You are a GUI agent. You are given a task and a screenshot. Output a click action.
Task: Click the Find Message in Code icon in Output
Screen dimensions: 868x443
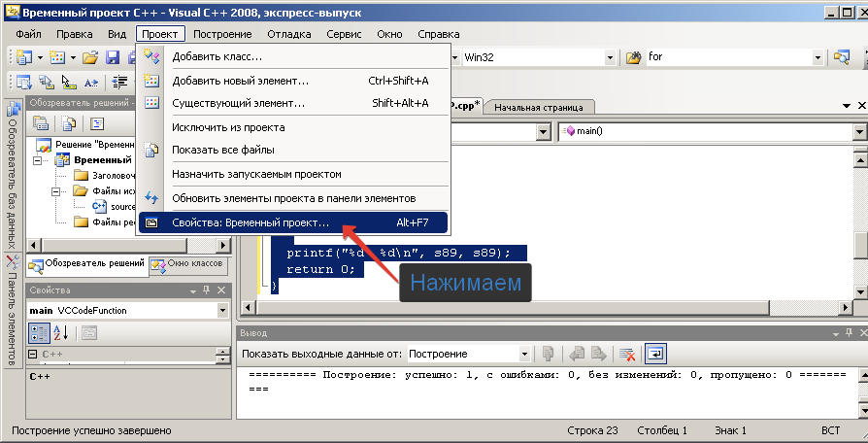coord(549,354)
